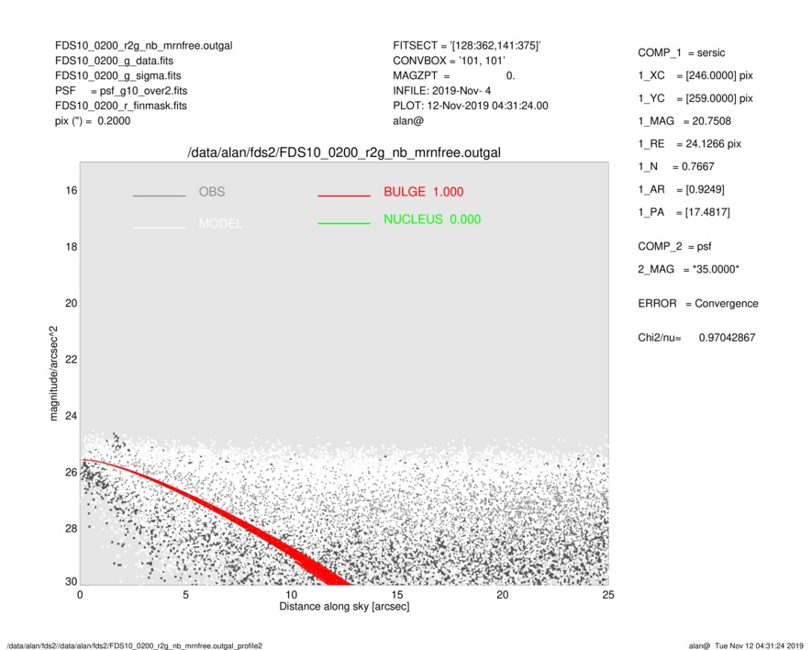The height and width of the screenshot is (650, 812).
Task: Click the FITSECT value line
Action: (467, 46)
